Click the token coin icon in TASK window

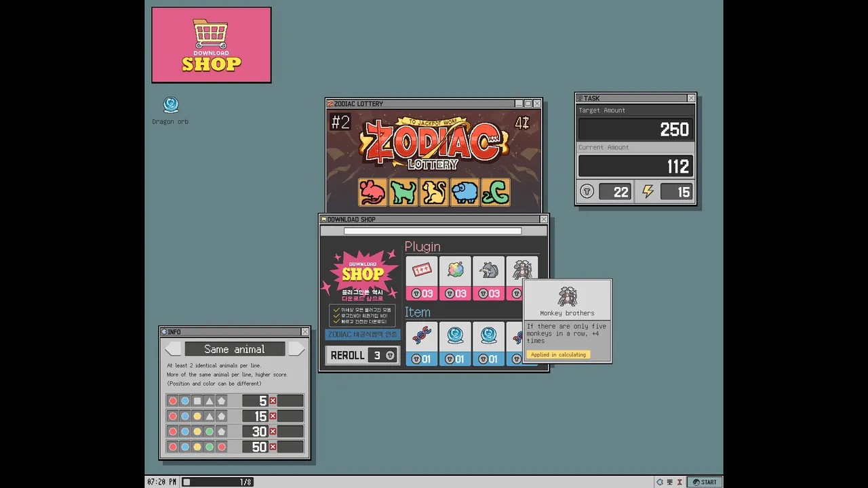[587, 192]
